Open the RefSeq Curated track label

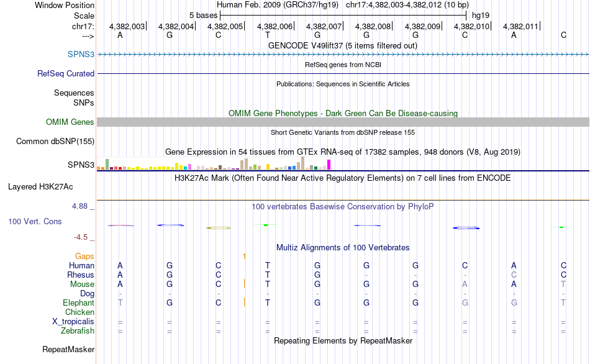tap(66, 73)
